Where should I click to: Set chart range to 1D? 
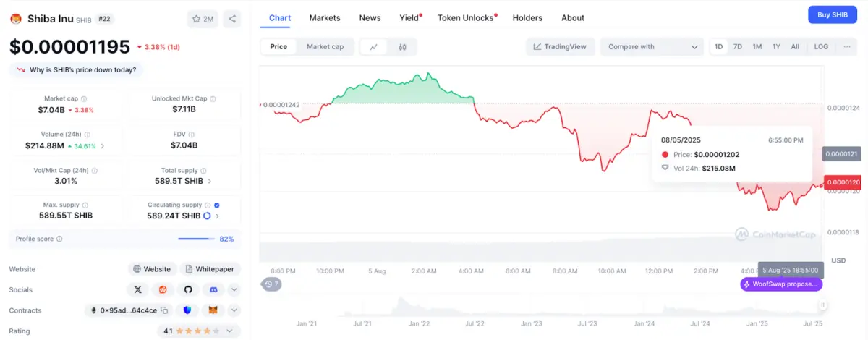coord(719,47)
